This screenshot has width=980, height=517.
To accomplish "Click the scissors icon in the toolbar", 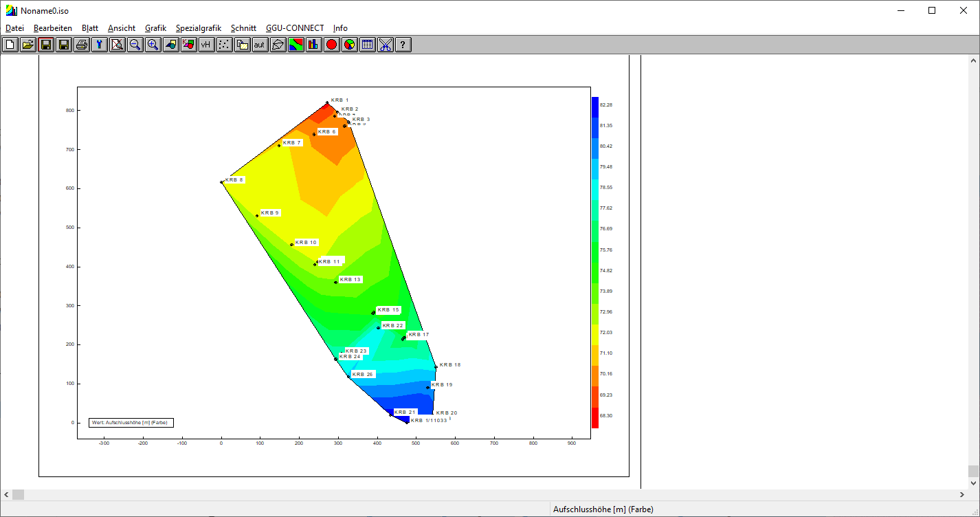I will click(386, 45).
